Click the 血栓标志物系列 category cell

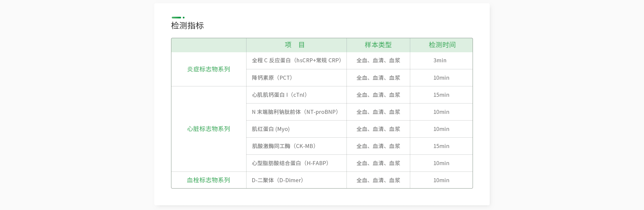(208, 180)
